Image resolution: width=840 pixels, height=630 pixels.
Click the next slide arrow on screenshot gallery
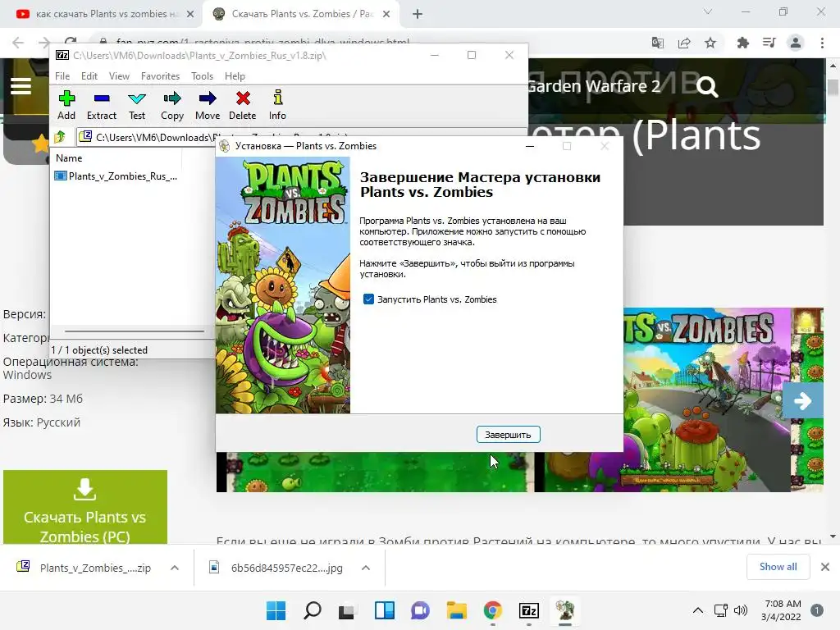802,400
